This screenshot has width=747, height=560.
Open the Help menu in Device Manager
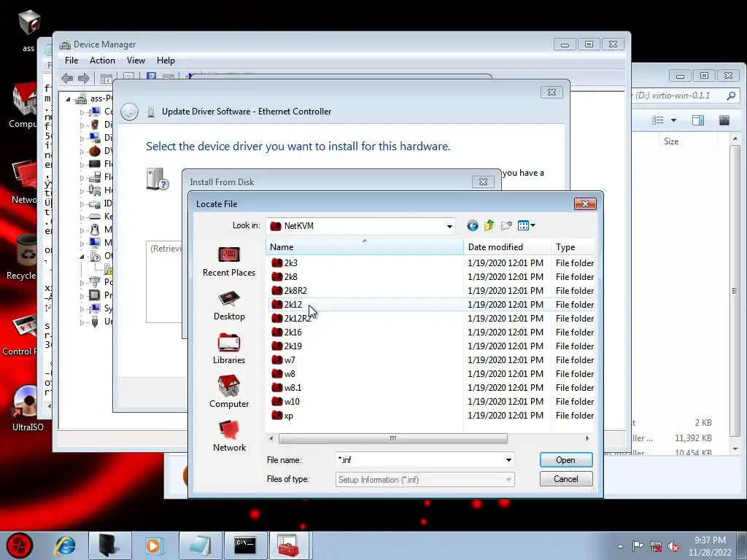click(166, 61)
